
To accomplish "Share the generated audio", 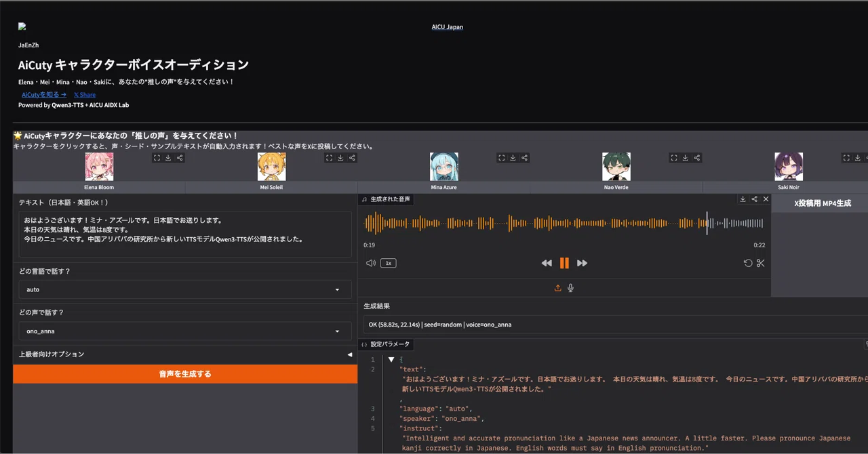I will pyautogui.click(x=754, y=199).
